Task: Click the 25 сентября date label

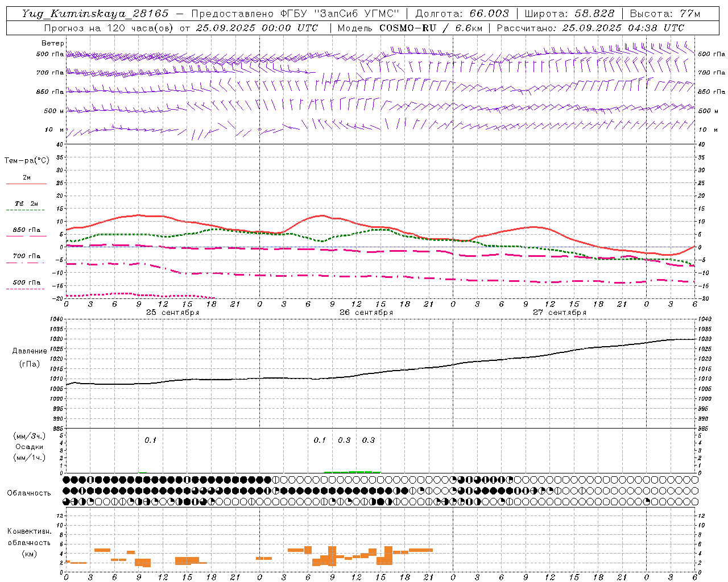Action: 173,313
